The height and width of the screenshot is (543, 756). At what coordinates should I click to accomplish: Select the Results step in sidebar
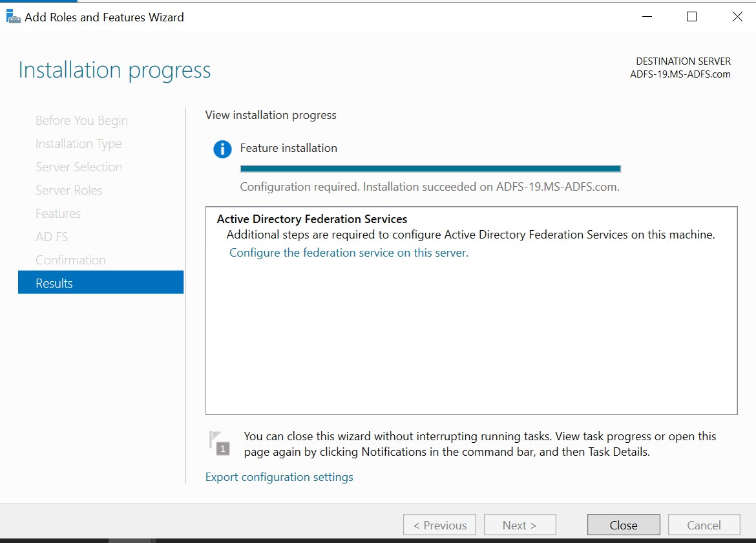(x=101, y=282)
